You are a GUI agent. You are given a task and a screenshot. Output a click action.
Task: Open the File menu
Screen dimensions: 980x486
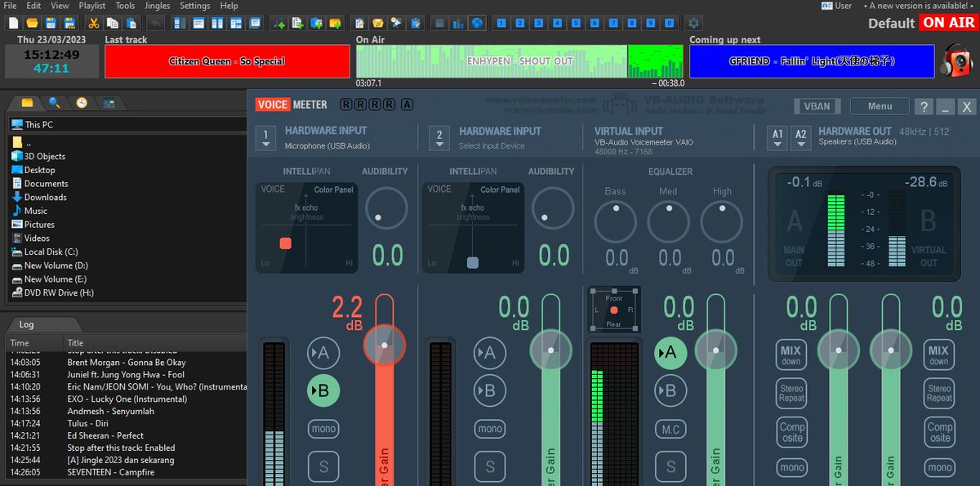tap(11, 6)
